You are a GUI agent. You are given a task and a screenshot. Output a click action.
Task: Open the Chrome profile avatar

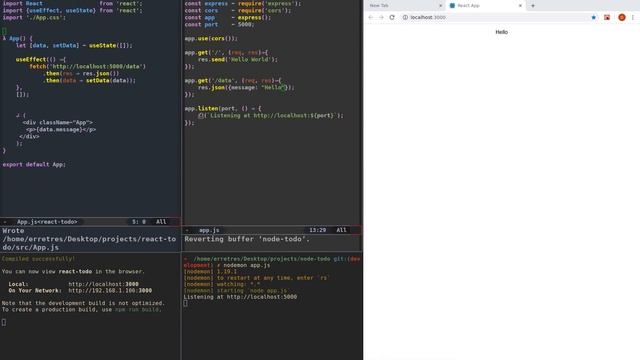point(622,17)
